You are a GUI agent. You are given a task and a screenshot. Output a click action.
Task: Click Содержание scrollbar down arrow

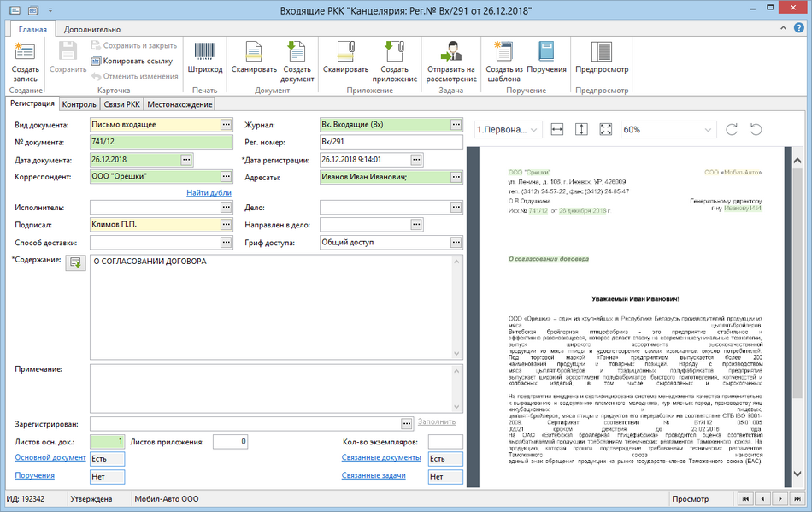point(456,354)
